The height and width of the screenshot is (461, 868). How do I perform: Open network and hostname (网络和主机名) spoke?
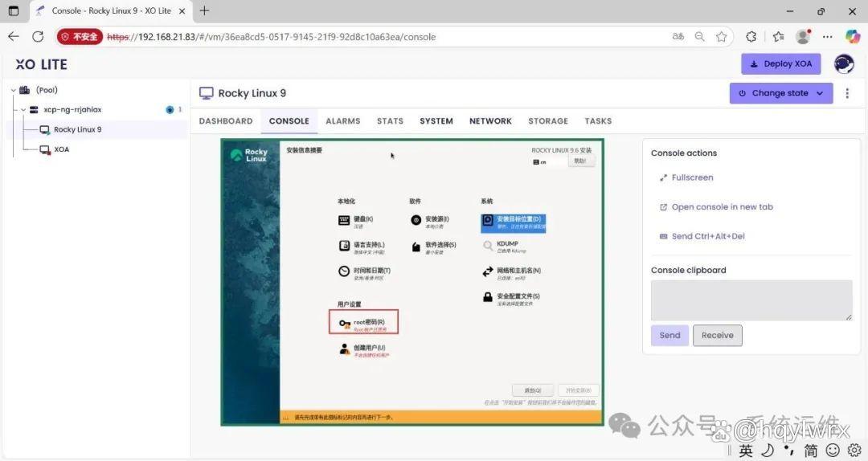point(511,273)
